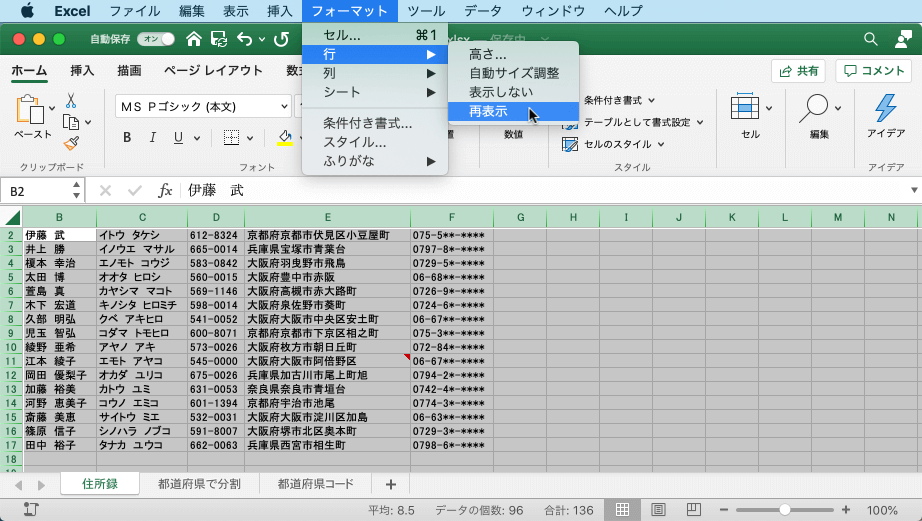The image size is (922, 521).
Task: Open the 条件付き書式 ribbon dropdown
Action: click(620, 101)
